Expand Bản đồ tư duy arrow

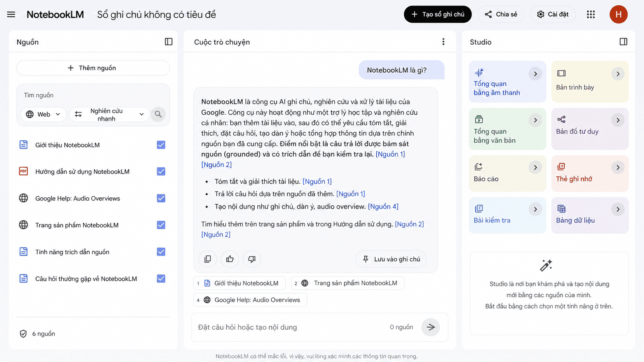[618, 120]
